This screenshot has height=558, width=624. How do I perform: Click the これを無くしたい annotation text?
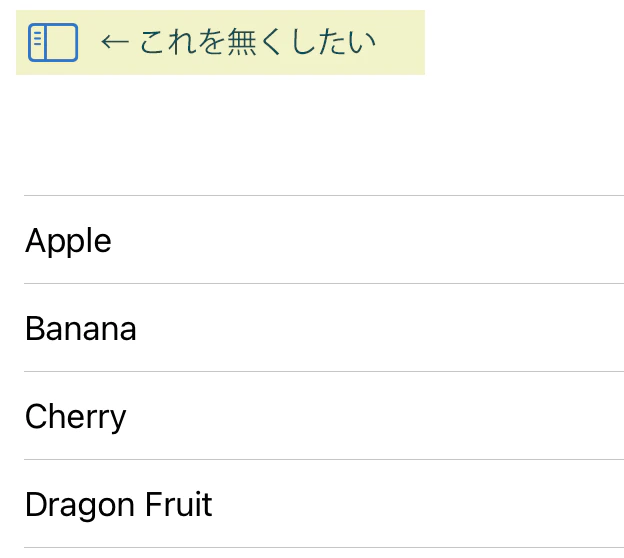point(257,42)
